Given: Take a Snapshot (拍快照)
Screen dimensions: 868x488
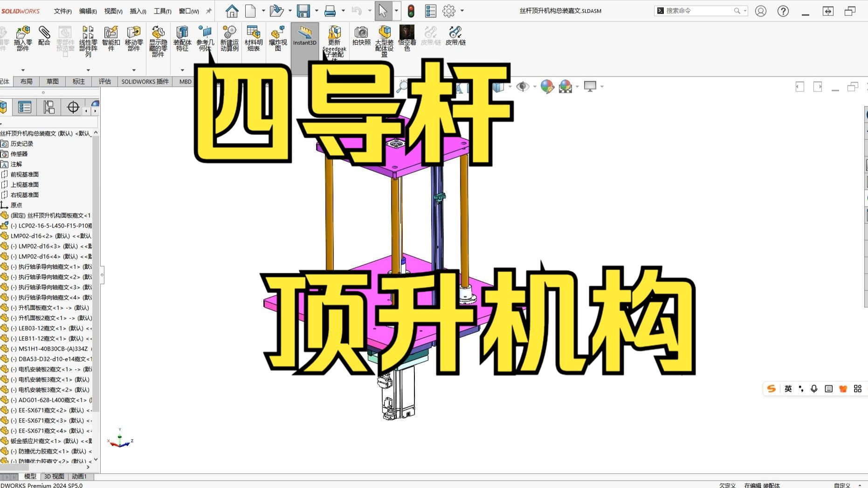Looking at the screenshot, I should (x=361, y=35).
